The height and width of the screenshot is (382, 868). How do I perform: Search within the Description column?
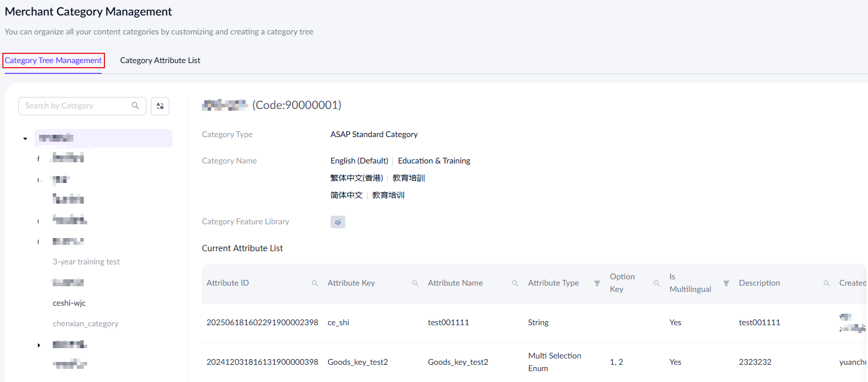click(826, 283)
